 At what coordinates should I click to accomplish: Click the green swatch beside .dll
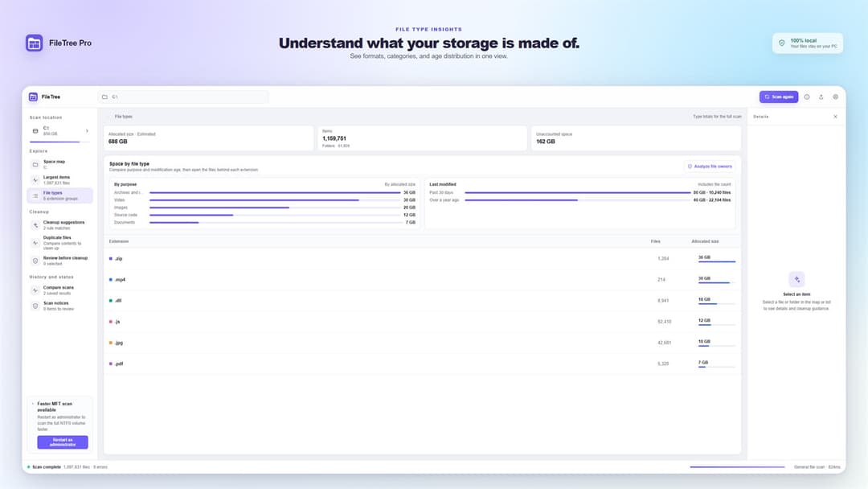111,301
